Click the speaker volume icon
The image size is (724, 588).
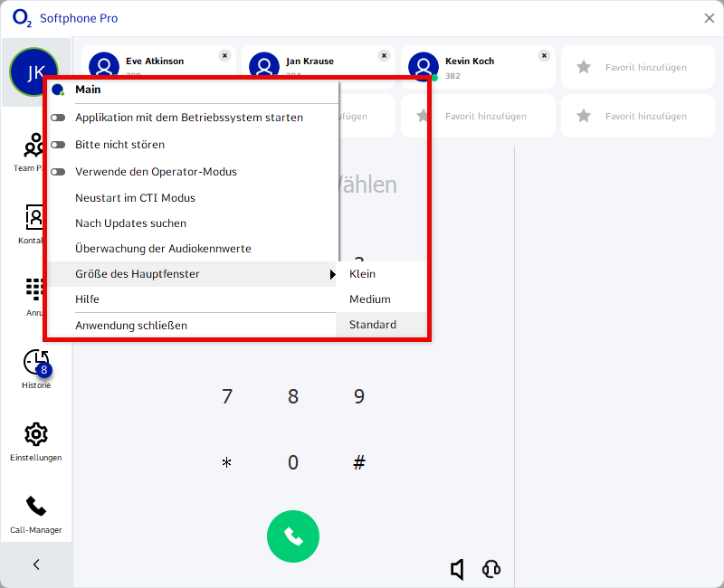click(458, 569)
